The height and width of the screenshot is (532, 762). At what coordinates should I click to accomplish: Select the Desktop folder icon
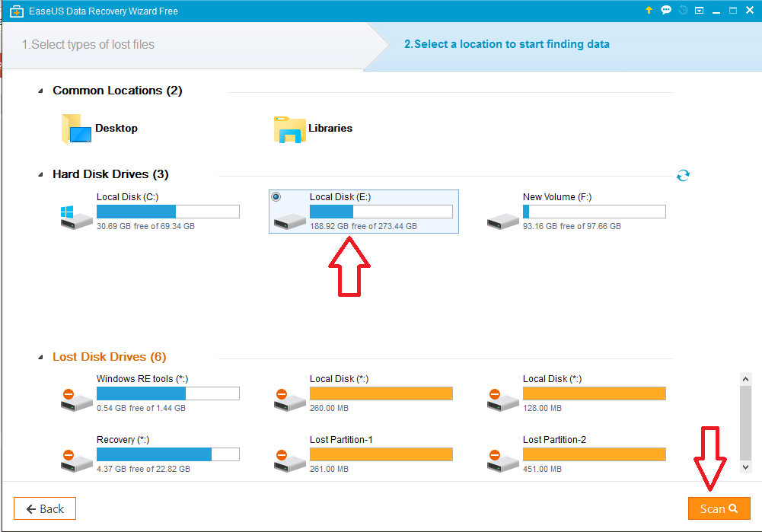coord(76,129)
